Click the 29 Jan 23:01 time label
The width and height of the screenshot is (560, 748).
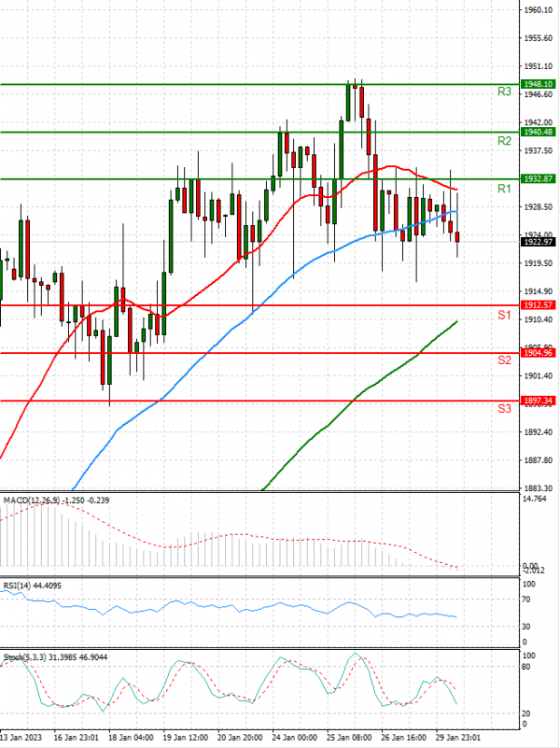[x=458, y=738]
